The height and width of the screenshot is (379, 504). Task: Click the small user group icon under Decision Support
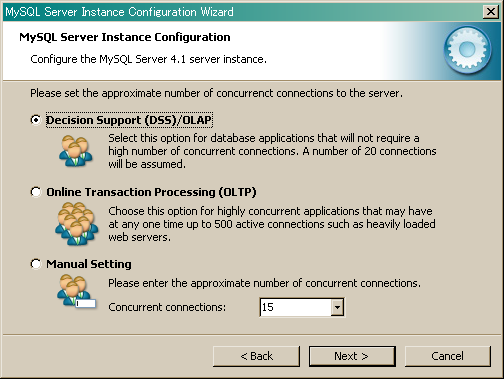76,151
